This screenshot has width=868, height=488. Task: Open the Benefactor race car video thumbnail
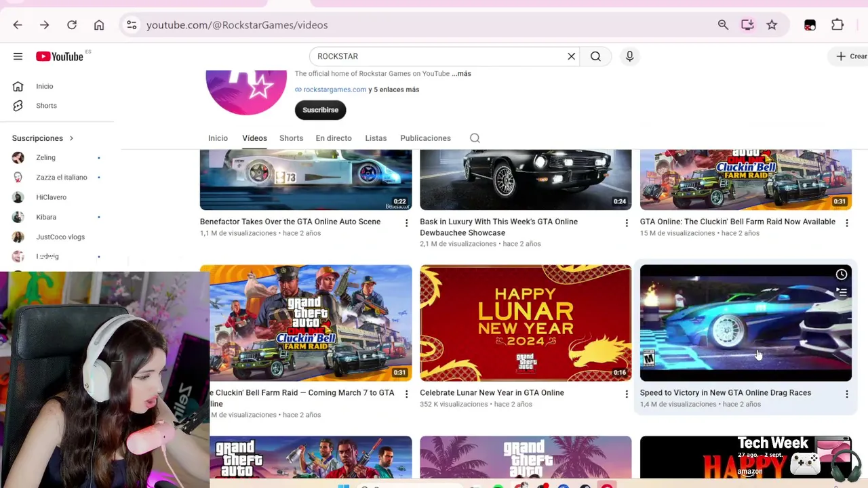[306, 180]
